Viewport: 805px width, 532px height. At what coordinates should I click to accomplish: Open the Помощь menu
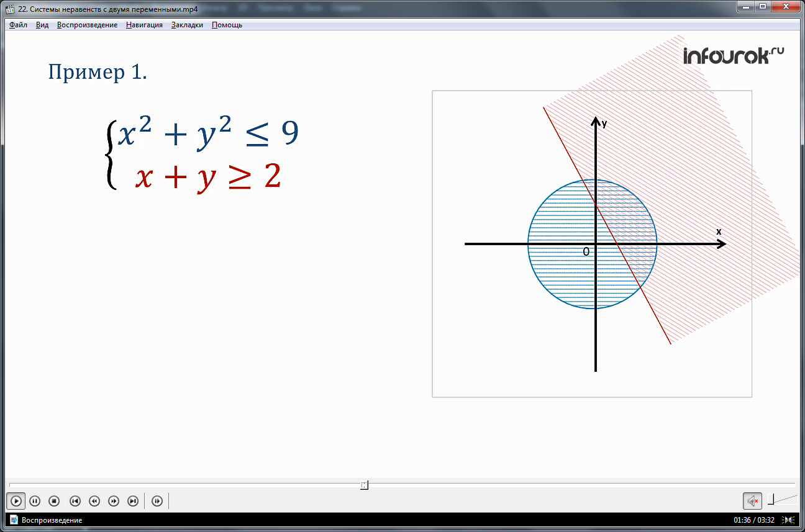pyautogui.click(x=227, y=25)
